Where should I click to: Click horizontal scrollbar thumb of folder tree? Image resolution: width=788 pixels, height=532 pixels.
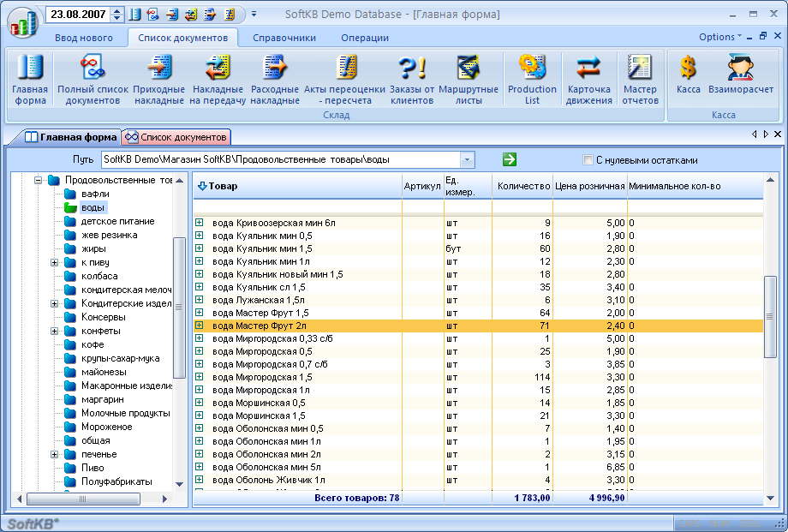(x=83, y=499)
